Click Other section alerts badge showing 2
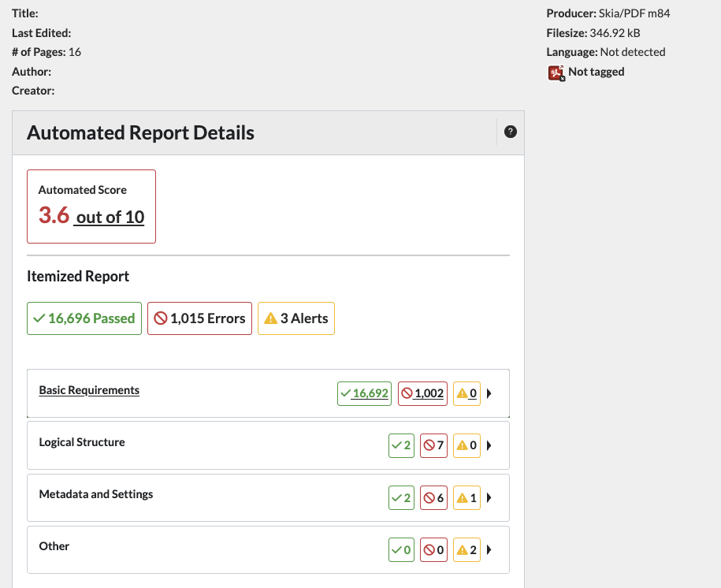 [x=466, y=549]
